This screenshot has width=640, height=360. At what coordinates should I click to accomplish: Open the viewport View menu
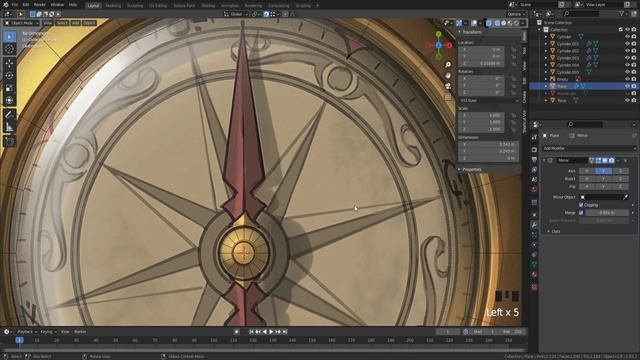click(48, 23)
